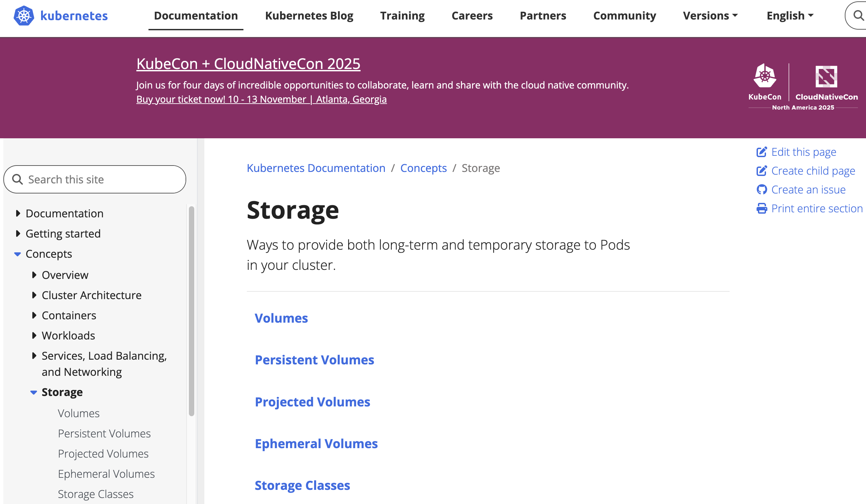Screen dimensions: 866x504
Task: Click the KubeCon + CloudNativeCon 2025 link
Action: (248, 64)
